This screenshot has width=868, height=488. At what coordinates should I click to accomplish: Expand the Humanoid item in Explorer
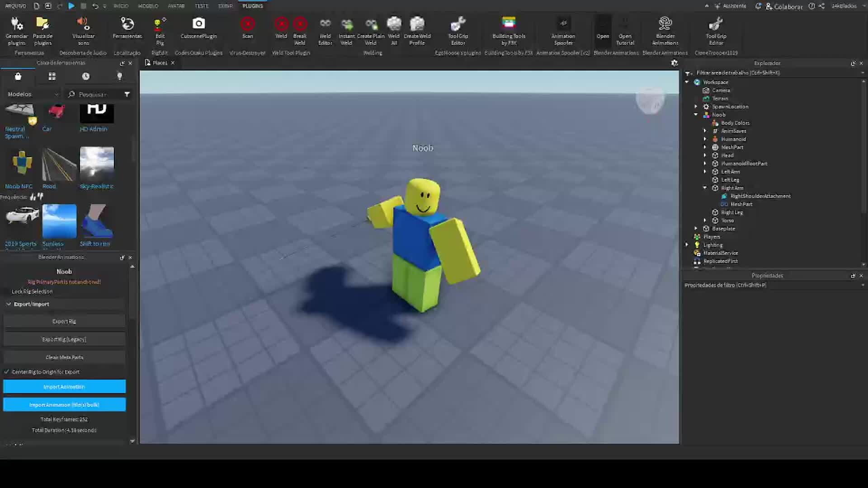tap(705, 139)
